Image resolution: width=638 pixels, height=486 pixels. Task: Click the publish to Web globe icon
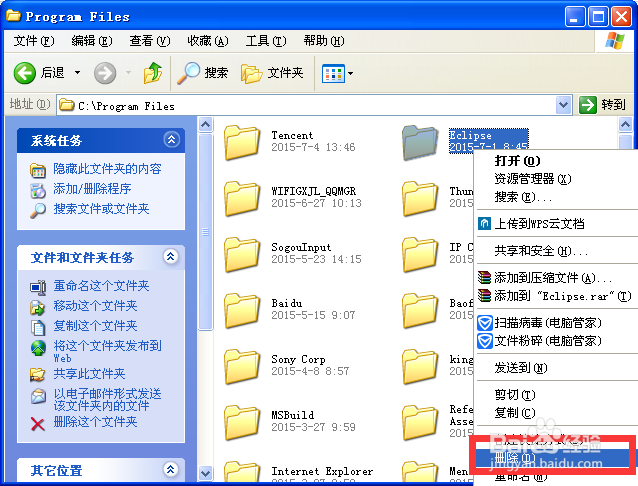(38, 348)
